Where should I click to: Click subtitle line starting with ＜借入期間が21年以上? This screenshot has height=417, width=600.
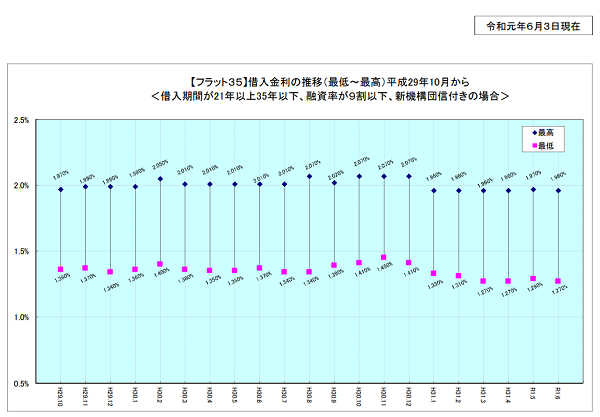[330, 96]
